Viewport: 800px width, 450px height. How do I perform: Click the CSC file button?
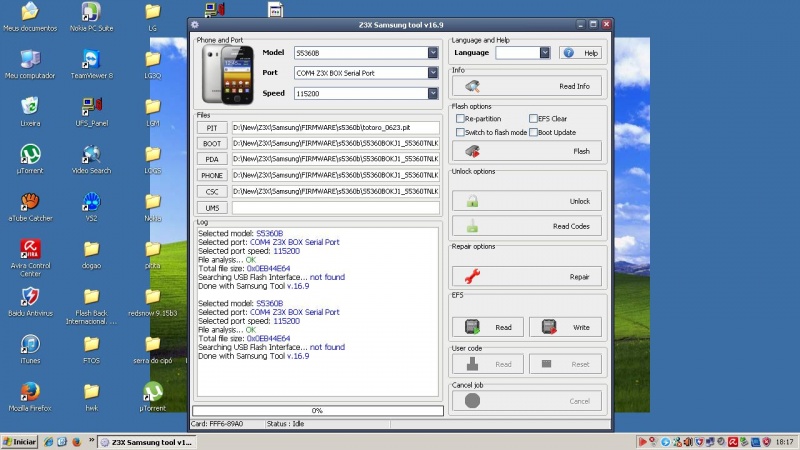coord(212,191)
